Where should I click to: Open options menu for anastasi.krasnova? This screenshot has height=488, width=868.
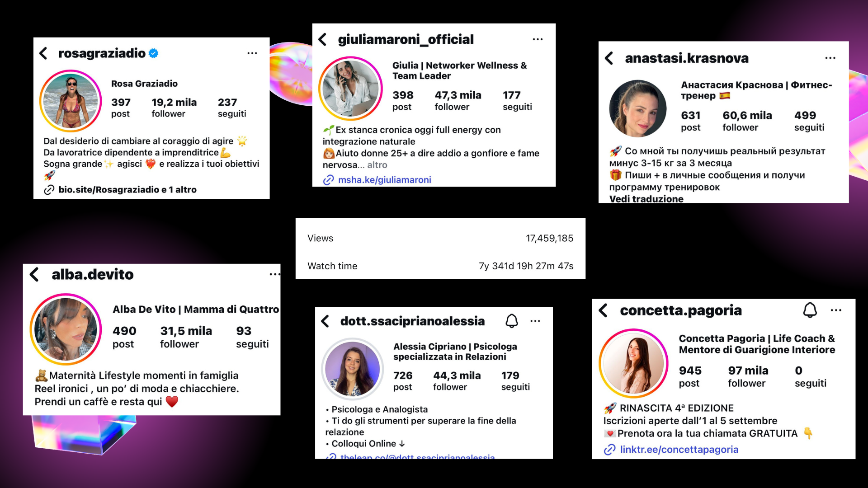click(830, 58)
